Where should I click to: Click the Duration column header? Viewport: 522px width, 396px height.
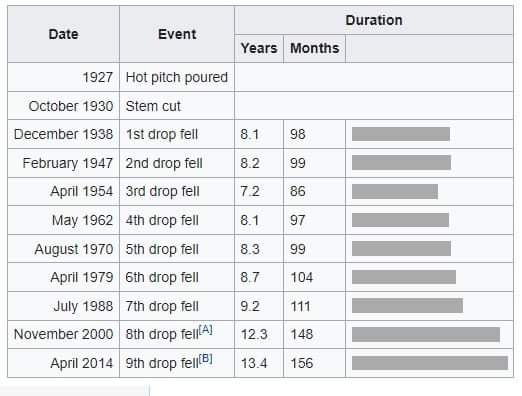tap(374, 20)
